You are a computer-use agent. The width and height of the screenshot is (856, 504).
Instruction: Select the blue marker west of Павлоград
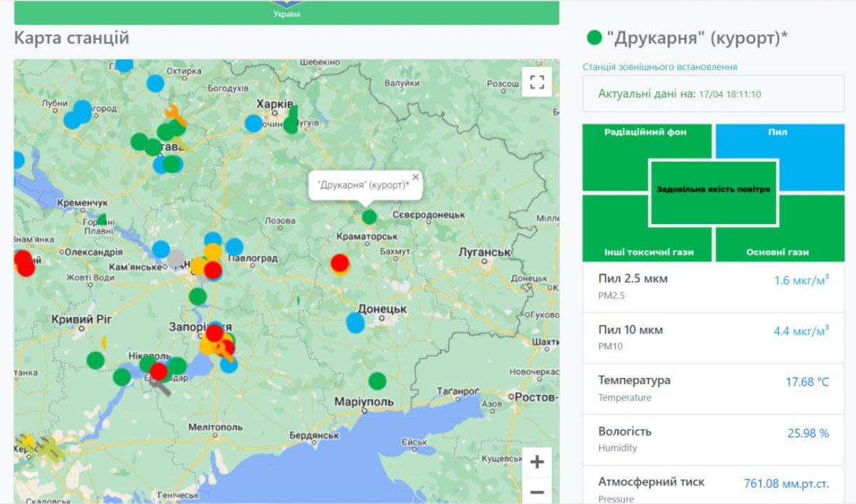[235, 247]
